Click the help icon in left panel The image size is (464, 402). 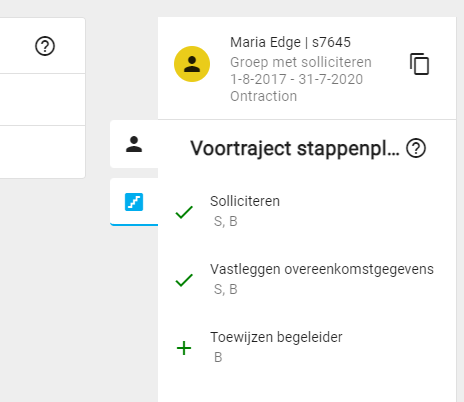45,46
